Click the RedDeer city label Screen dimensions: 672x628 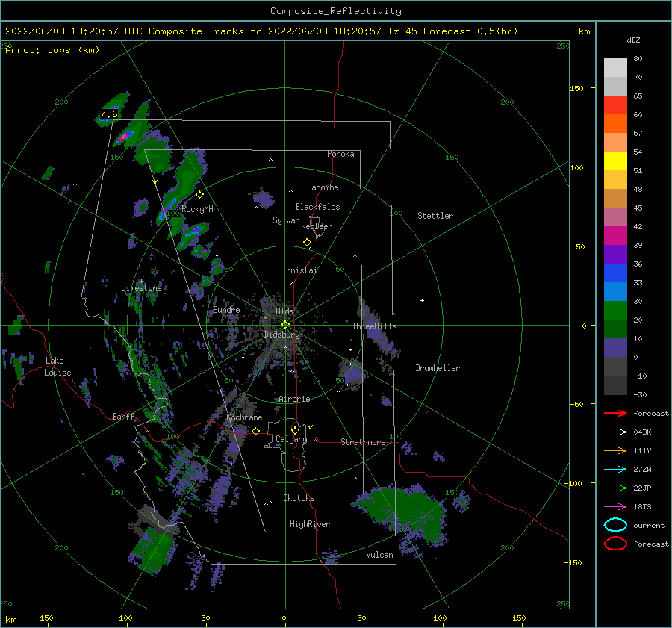(x=317, y=226)
